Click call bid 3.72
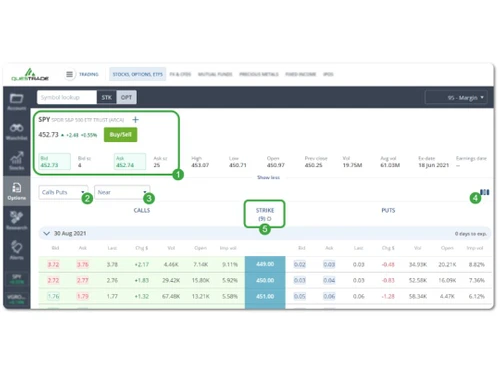 [53, 265]
